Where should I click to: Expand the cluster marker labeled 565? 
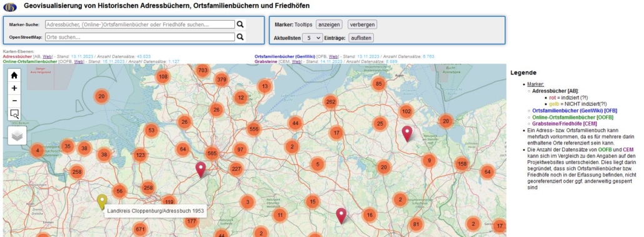(x=212, y=153)
